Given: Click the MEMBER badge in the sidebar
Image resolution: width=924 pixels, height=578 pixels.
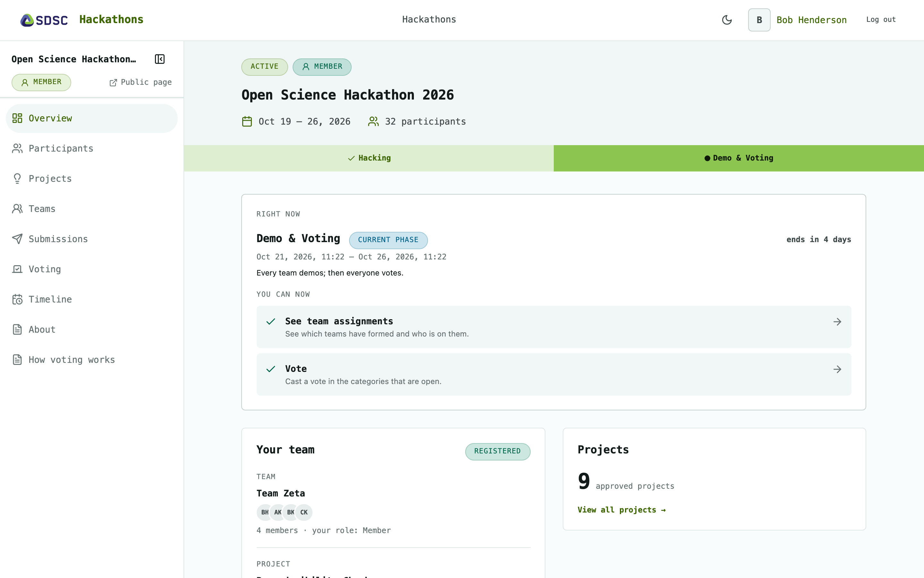Looking at the screenshot, I should click(41, 83).
